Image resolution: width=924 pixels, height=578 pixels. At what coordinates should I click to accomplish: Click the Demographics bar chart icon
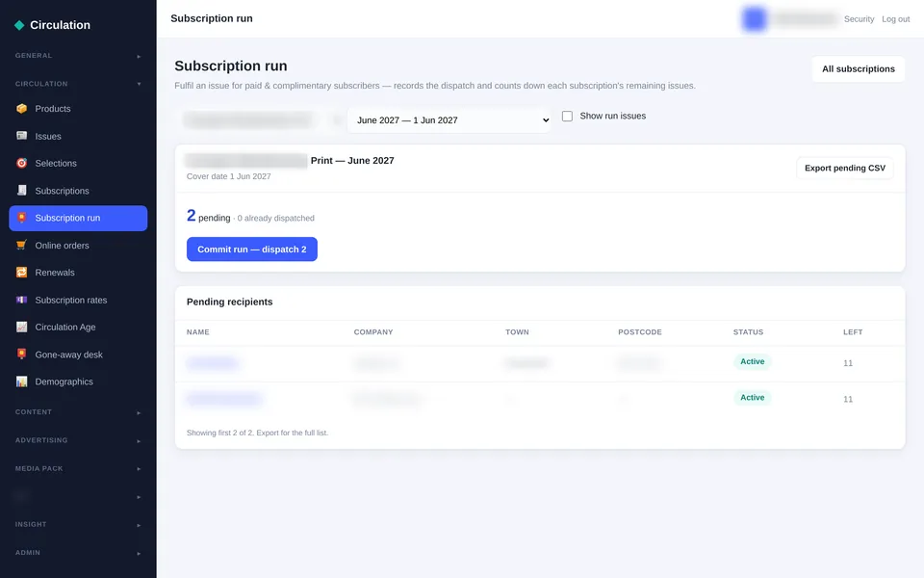[x=22, y=381]
